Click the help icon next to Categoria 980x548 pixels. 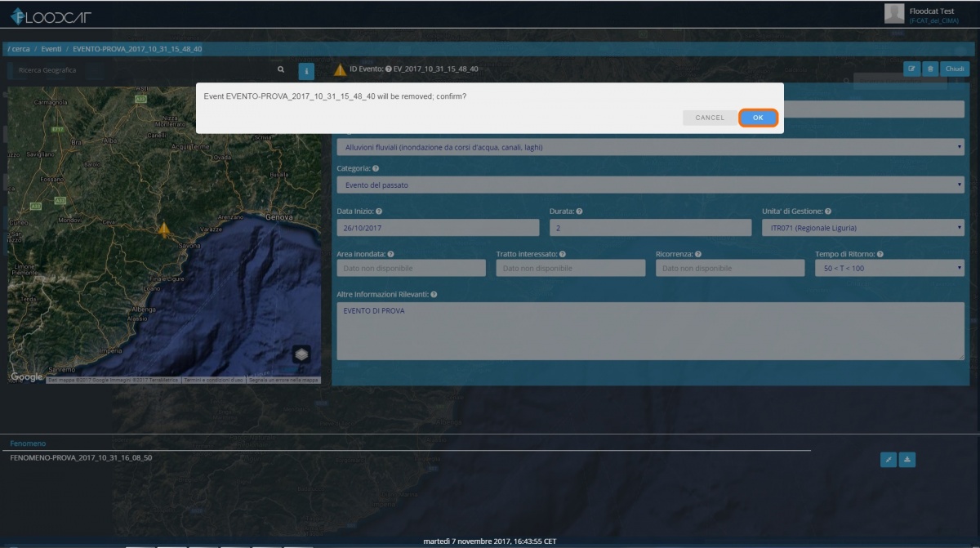376,168
